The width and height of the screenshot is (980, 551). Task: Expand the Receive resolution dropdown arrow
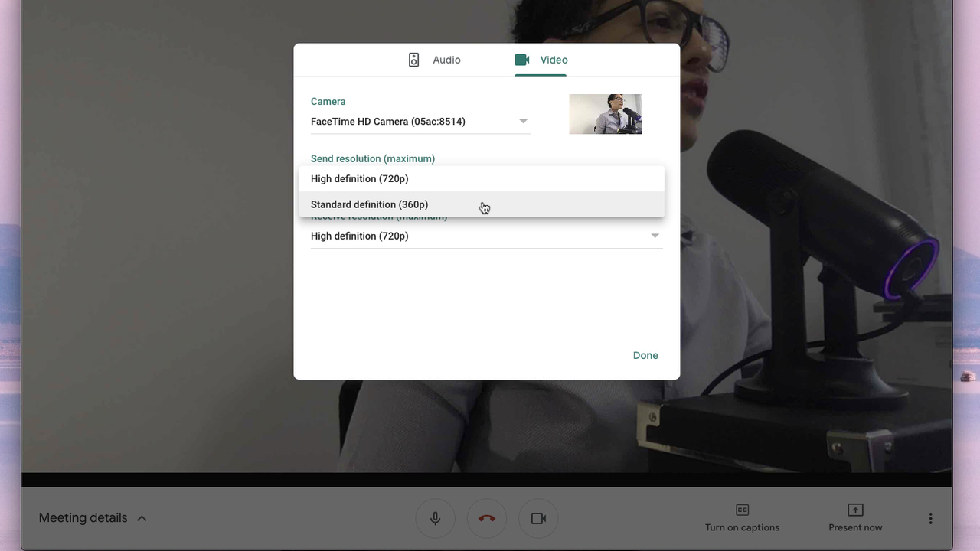(x=655, y=236)
